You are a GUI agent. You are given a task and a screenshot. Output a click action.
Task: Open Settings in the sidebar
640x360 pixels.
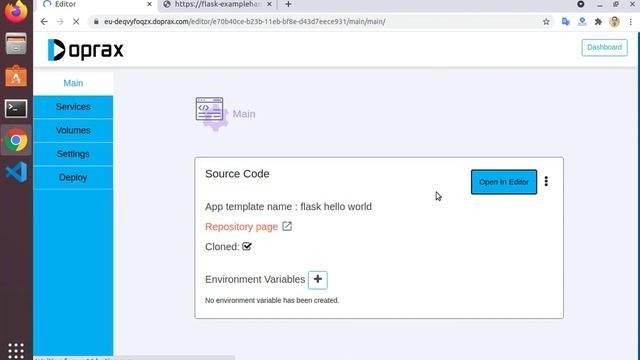73,154
